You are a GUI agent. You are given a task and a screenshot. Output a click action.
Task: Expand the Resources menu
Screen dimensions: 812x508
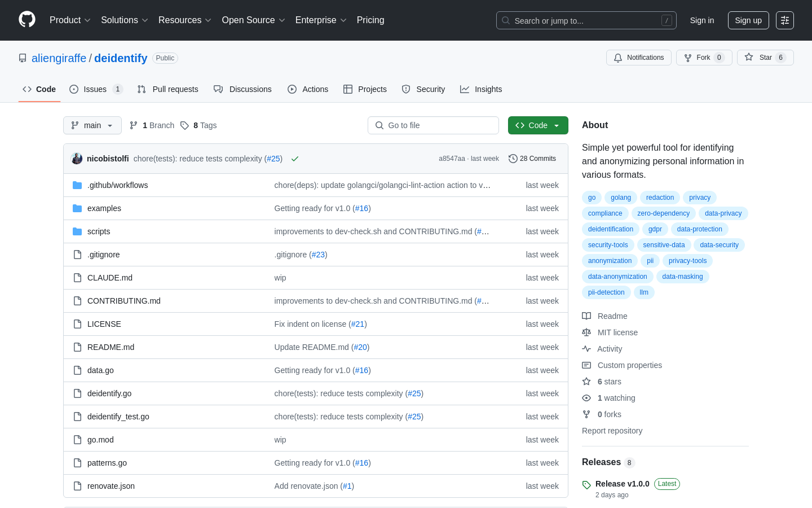185,20
